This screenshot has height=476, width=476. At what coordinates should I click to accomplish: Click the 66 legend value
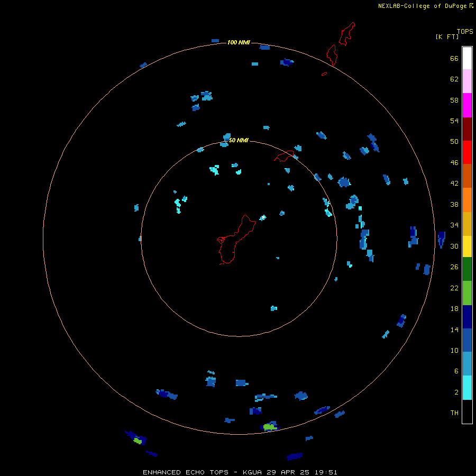click(454, 58)
